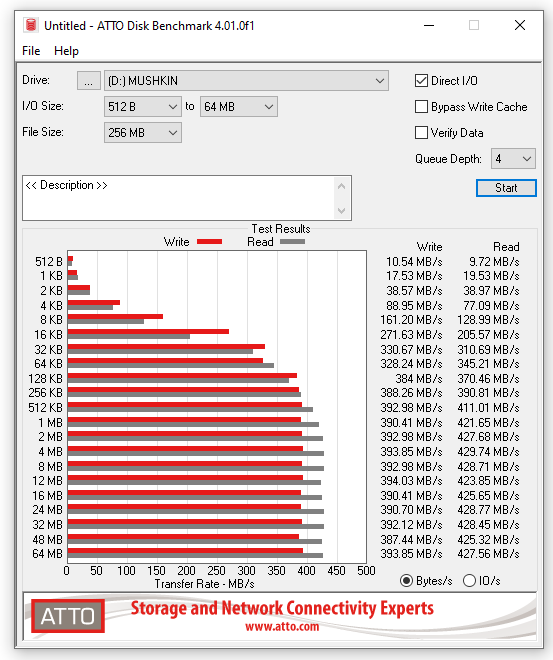
Task: Click the Transfer Rate - MB/s axis label
Action: (x=205, y=584)
